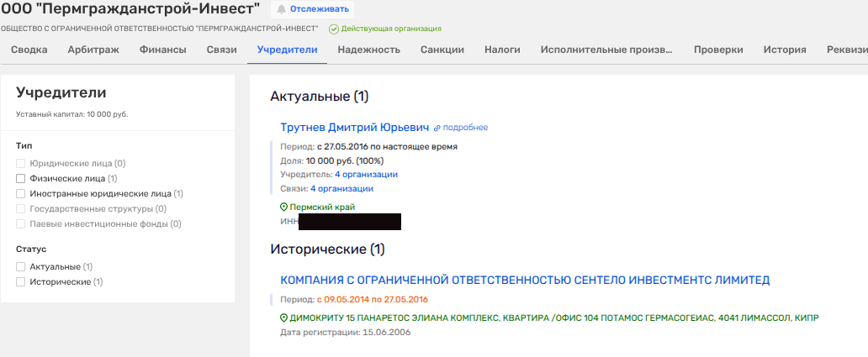Open Трутнев Дмитрий Юрьевич profile link
Image resolution: width=868 pixels, height=357 pixels.
click(354, 127)
